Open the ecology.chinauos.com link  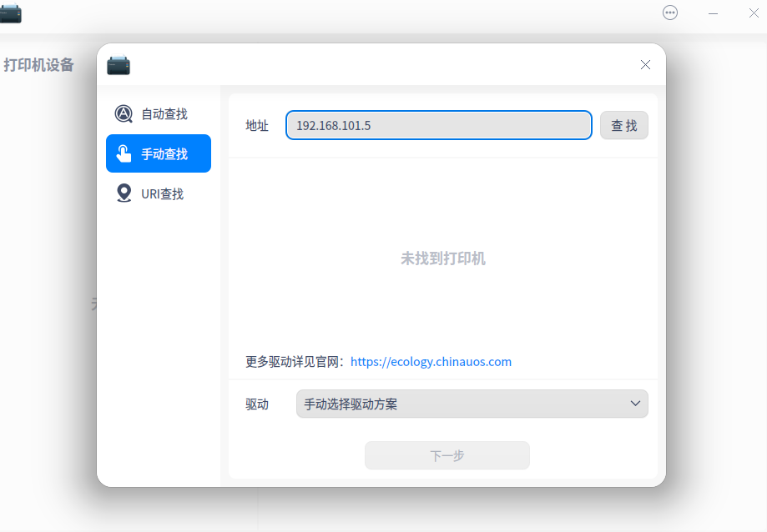point(431,362)
